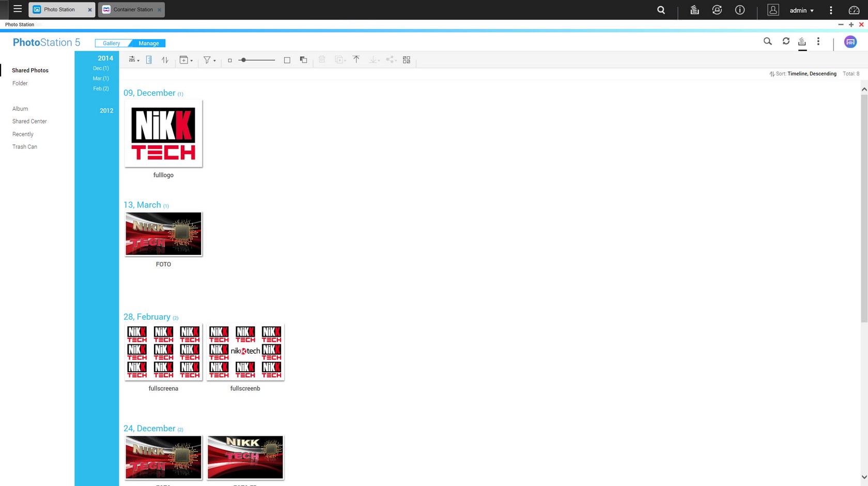Open Photo Station more options menu
This screenshot has height=486, width=868.
[x=818, y=41]
